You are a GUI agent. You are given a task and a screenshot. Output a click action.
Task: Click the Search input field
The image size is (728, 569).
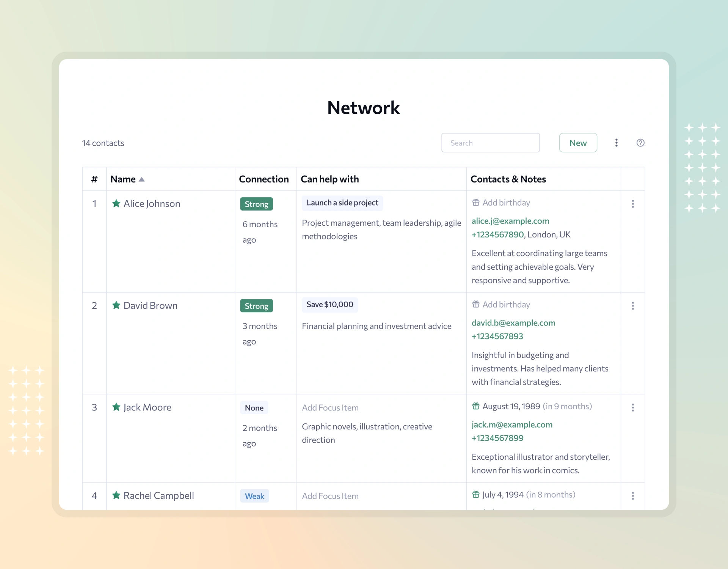(x=491, y=142)
